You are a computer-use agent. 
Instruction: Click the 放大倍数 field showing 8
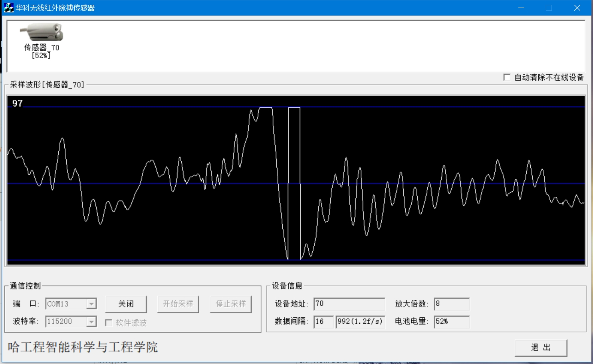pos(452,304)
